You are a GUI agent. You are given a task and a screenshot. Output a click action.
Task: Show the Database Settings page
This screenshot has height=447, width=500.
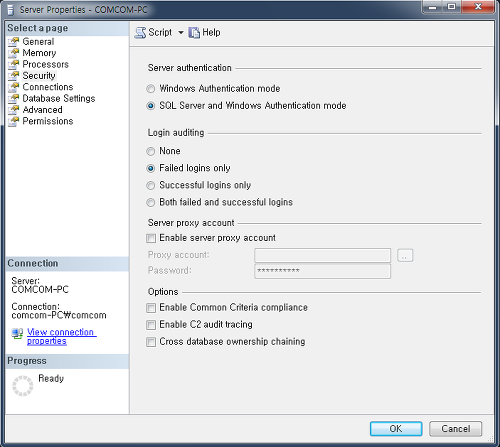[59, 98]
